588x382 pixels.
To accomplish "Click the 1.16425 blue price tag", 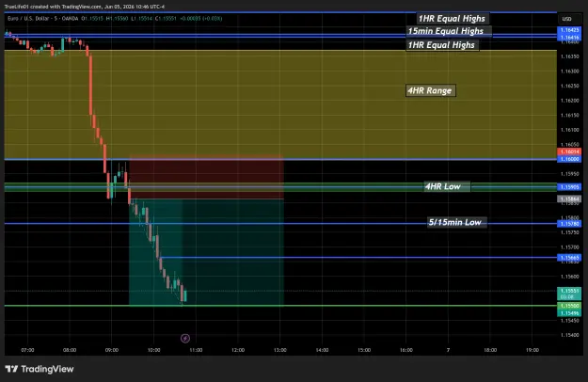I will pyautogui.click(x=569, y=30).
